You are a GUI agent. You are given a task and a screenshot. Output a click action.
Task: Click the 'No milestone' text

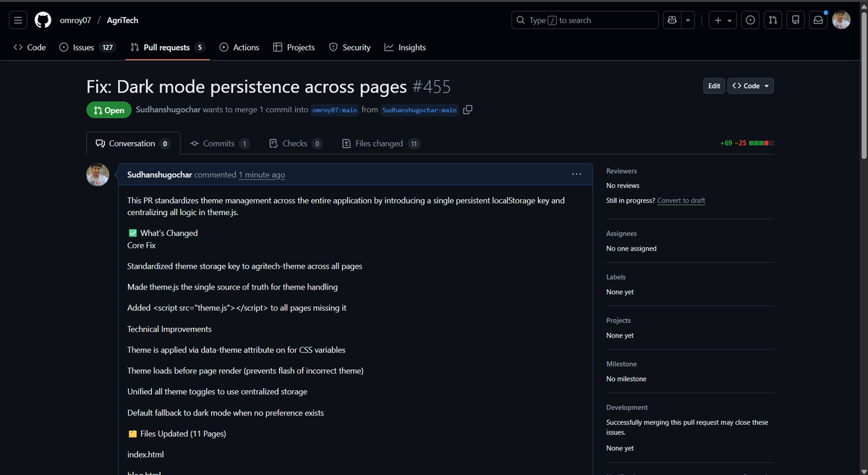coord(626,379)
